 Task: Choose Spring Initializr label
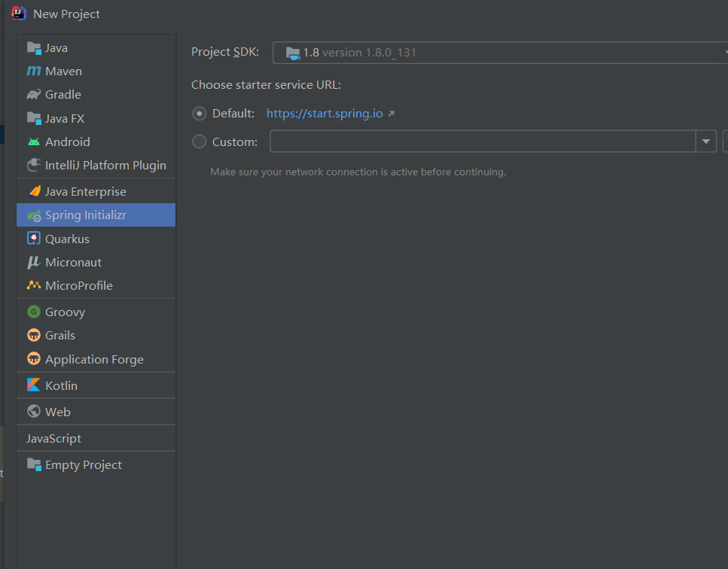[x=85, y=215]
